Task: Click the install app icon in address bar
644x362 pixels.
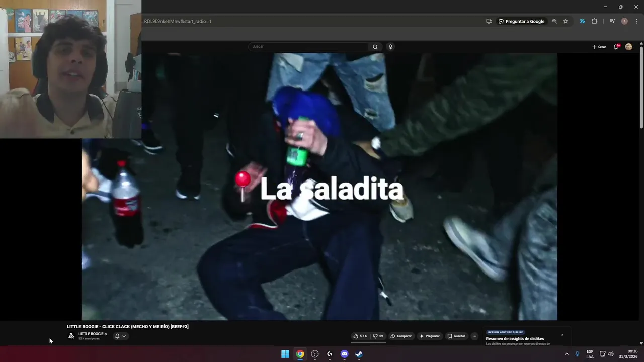Action: (x=489, y=21)
